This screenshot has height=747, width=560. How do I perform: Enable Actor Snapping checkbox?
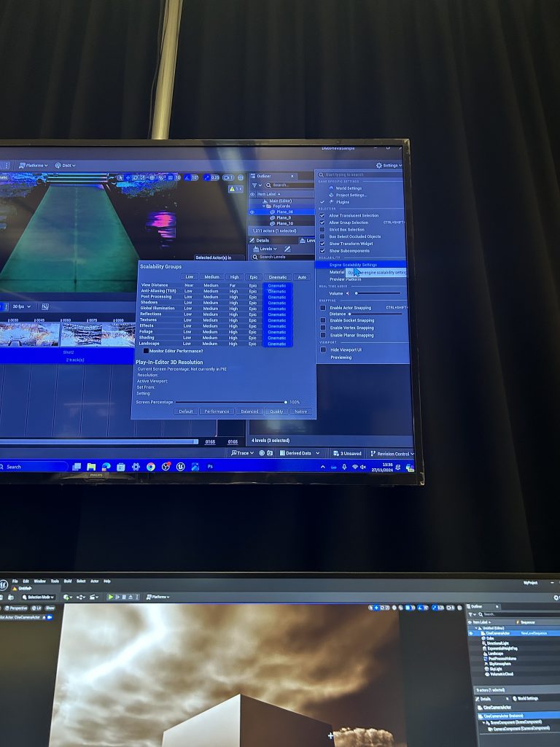323,308
